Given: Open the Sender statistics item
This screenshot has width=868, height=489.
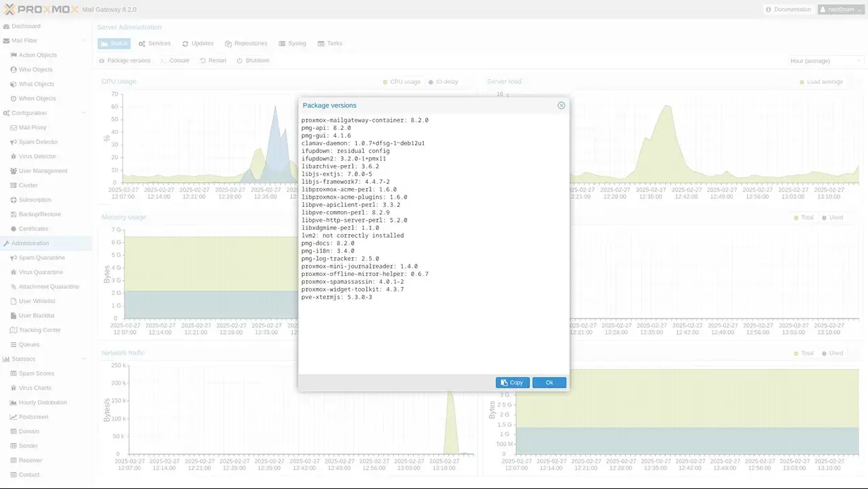Looking at the screenshot, I should 46,446.
